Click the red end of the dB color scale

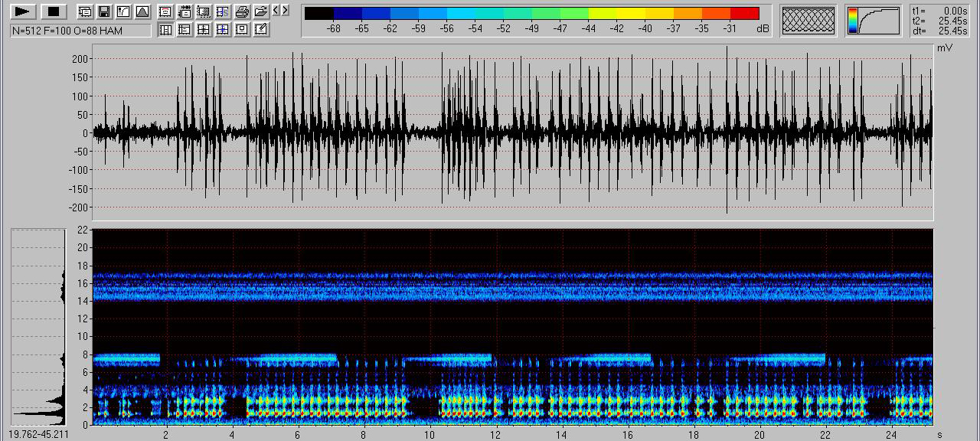[744, 13]
